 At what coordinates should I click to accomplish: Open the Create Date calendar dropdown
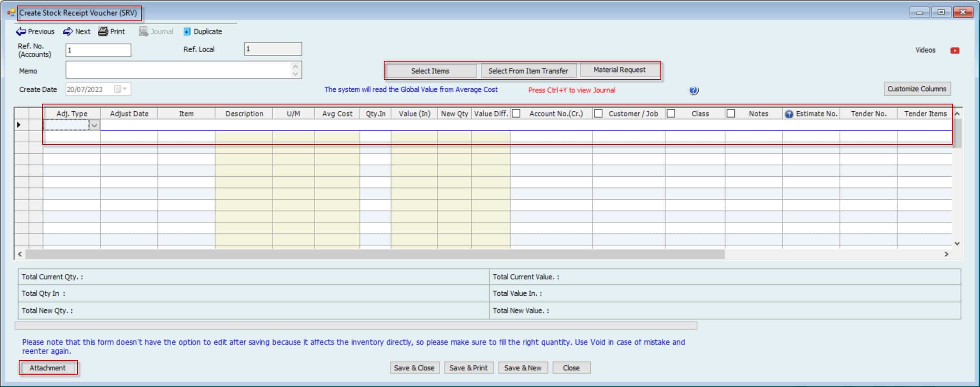[125, 89]
